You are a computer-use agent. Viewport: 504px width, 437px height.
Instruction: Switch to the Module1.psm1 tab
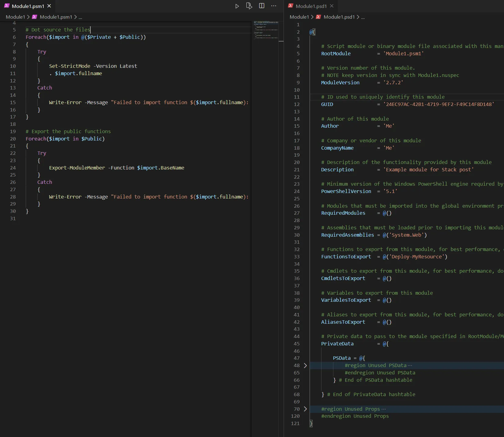click(x=28, y=6)
